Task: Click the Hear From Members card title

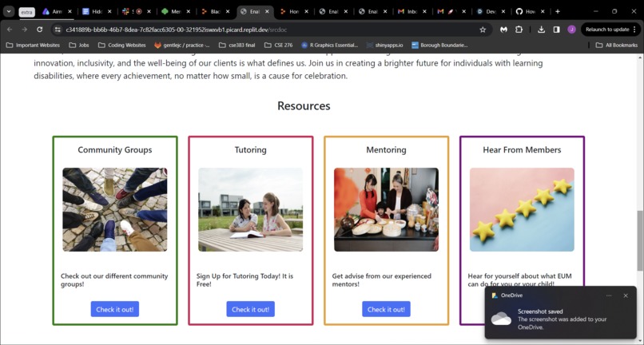Action: pyautogui.click(x=522, y=150)
